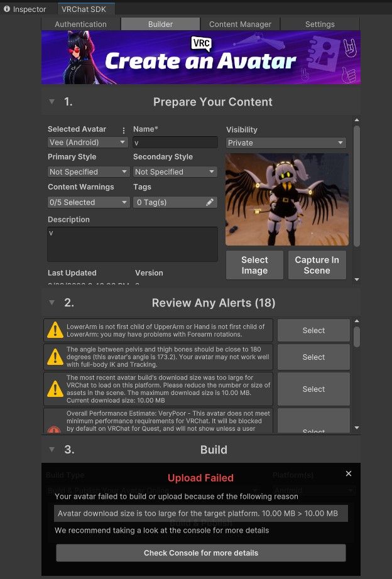Click the Upload Failed heading
392x579 pixels.
(200, 478)
